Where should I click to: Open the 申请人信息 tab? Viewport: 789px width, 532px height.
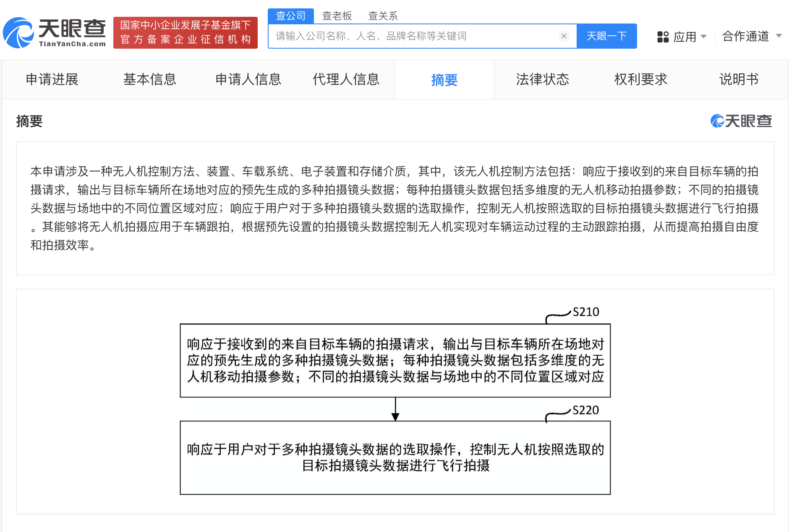click(x=248, y=79)
